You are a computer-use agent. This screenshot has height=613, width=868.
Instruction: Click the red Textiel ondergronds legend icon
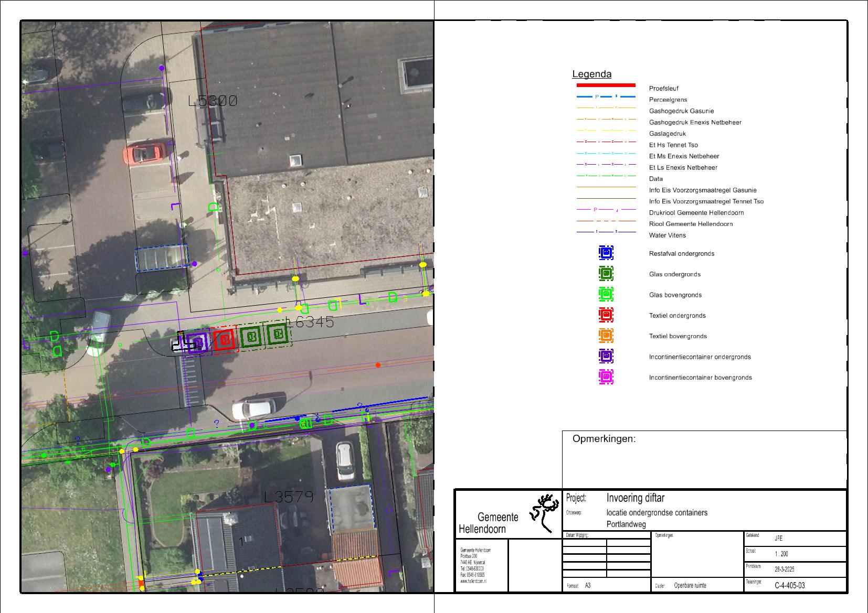606,315
